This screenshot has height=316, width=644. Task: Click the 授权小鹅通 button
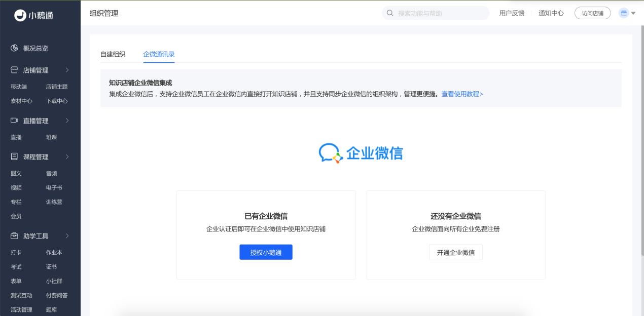click(x=266, y=252)
